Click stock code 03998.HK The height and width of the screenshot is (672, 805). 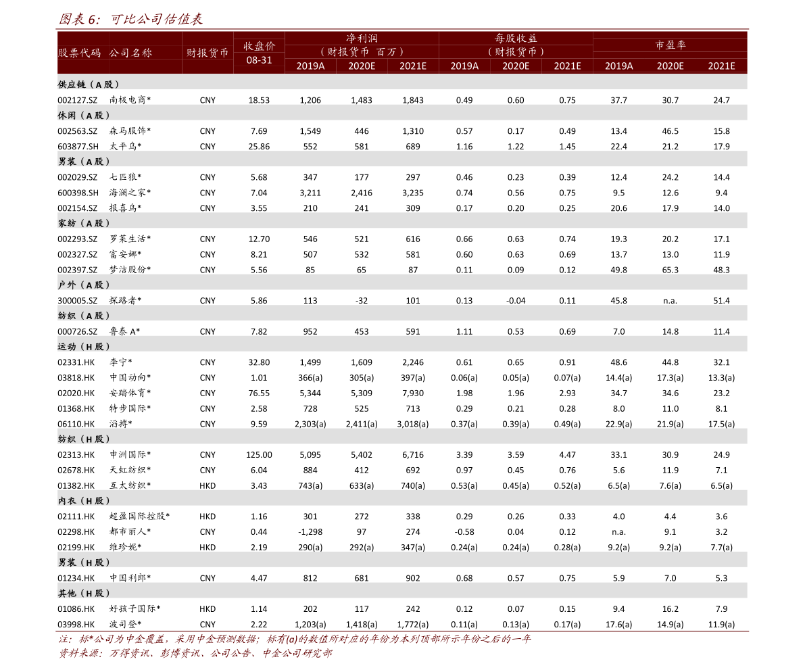click(76, 624)
